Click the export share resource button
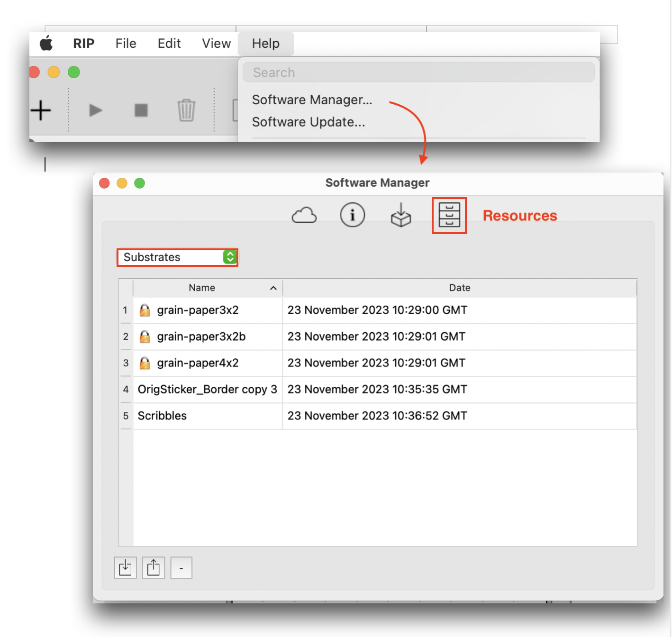The image size is (672, 637). (x=154, y=567)
